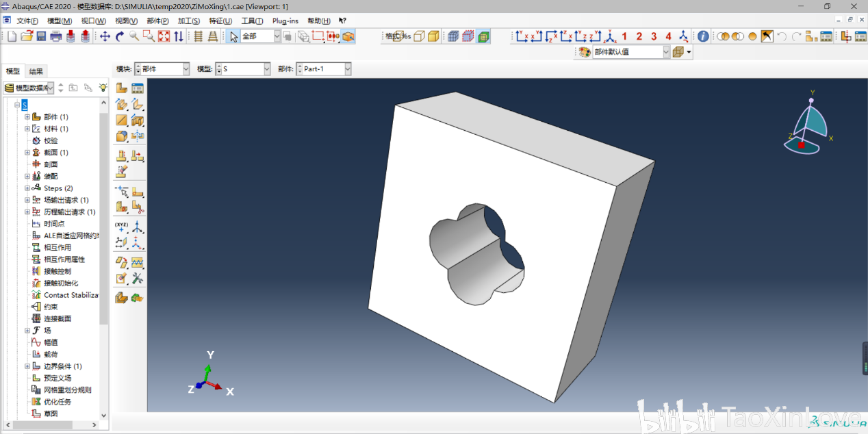Open the Query information tool

703,36
